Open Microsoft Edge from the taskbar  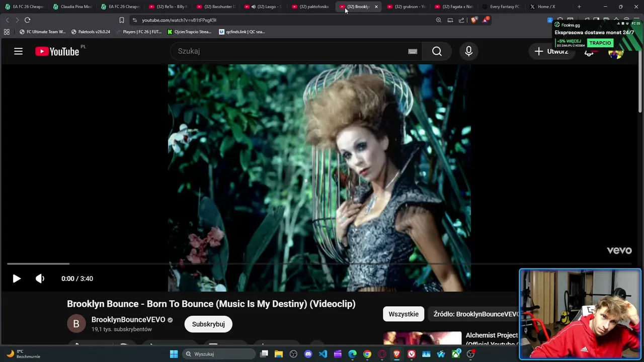pyautogui.click(x=353, y=354)
